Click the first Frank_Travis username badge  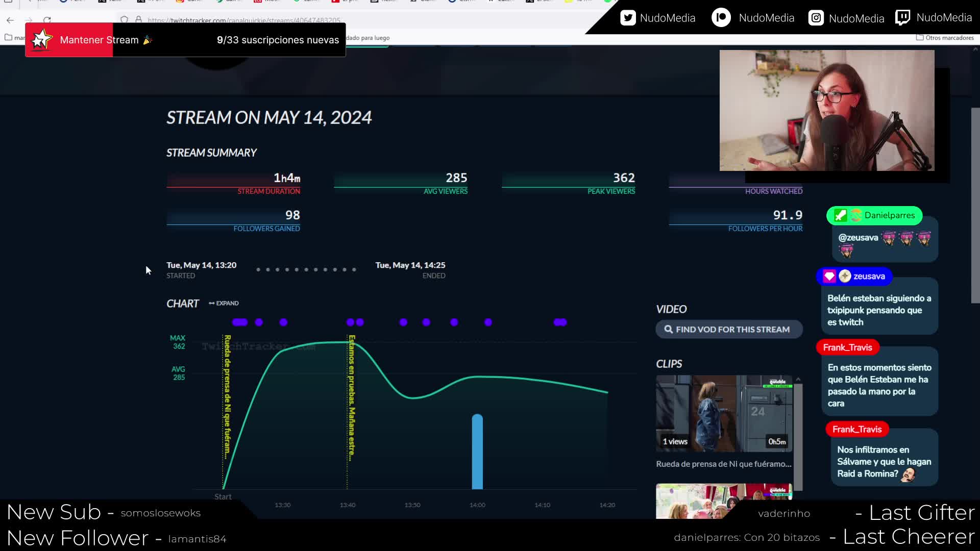coord(847,347)
